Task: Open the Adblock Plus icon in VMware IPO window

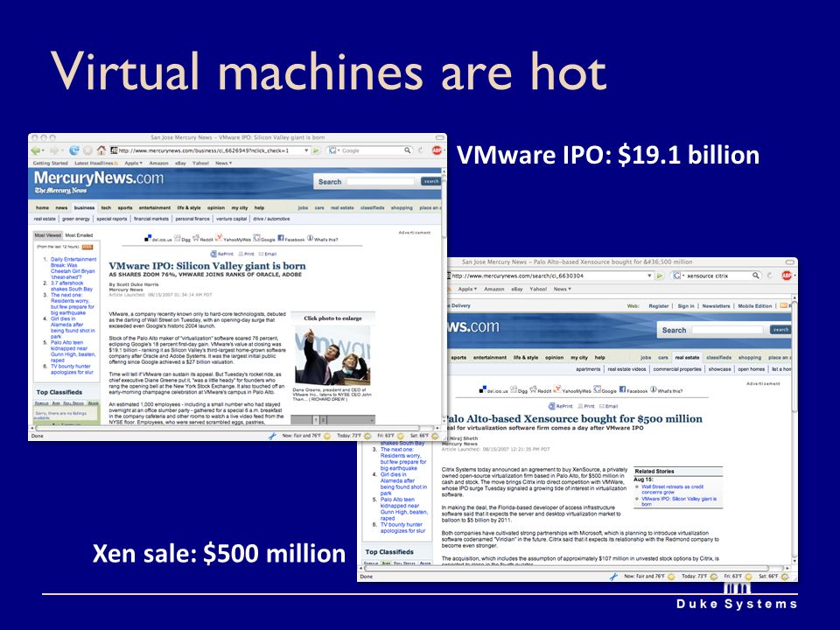Action: coord(437,150)
